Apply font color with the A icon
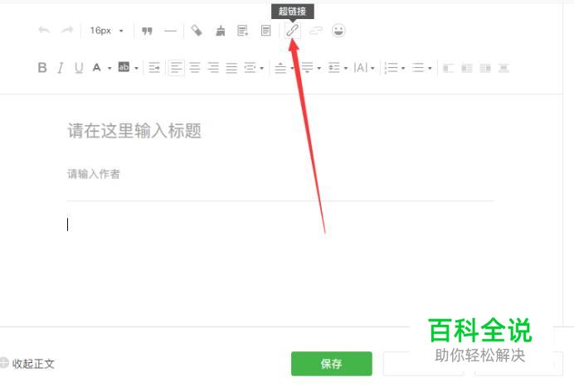The image size is (574, 392). coord(97,67)
